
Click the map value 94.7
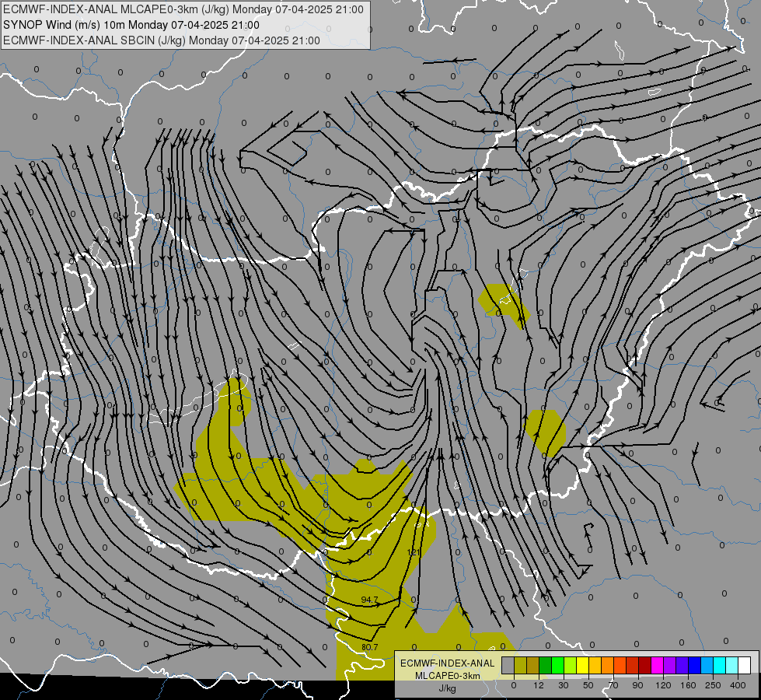point(369,600)
